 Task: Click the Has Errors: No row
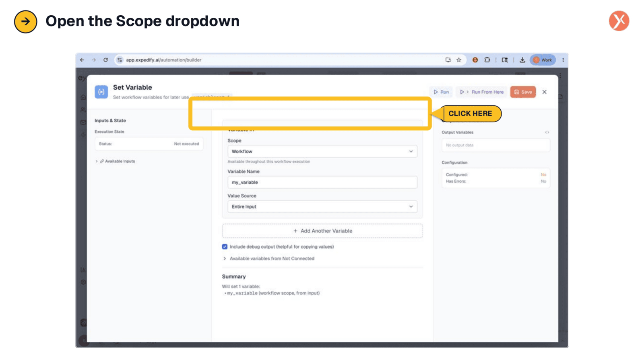click(495, 181)
